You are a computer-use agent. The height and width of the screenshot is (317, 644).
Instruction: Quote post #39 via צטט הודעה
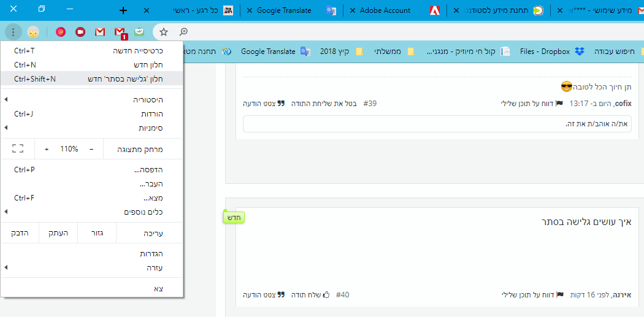point(264,104)
